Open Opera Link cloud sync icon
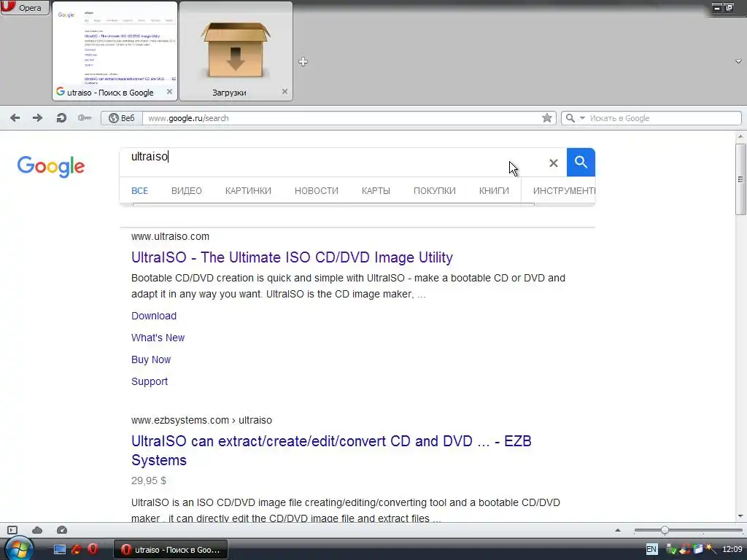The height and width of the screenshot is (560, 747). pos(37,530)
